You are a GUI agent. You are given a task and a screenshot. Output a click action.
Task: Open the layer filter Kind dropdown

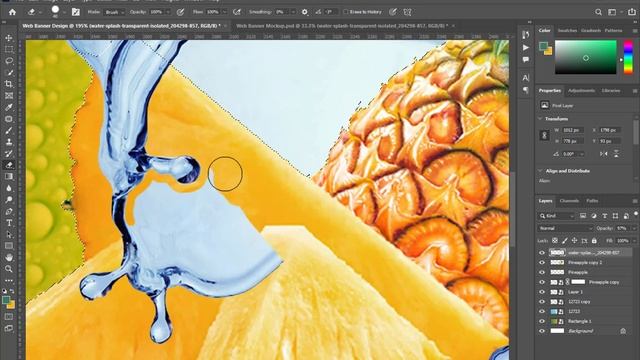click(x=556, y=216)
